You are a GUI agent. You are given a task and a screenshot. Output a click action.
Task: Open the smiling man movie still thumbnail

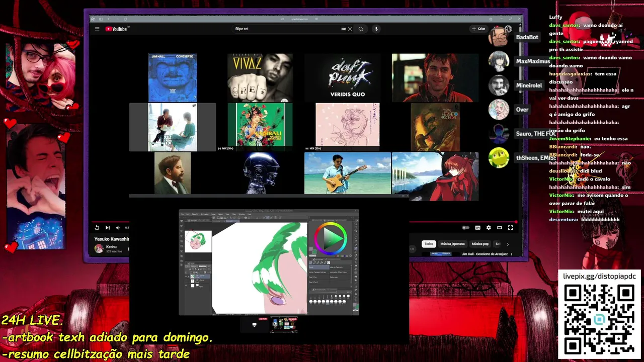coord(435,78)
